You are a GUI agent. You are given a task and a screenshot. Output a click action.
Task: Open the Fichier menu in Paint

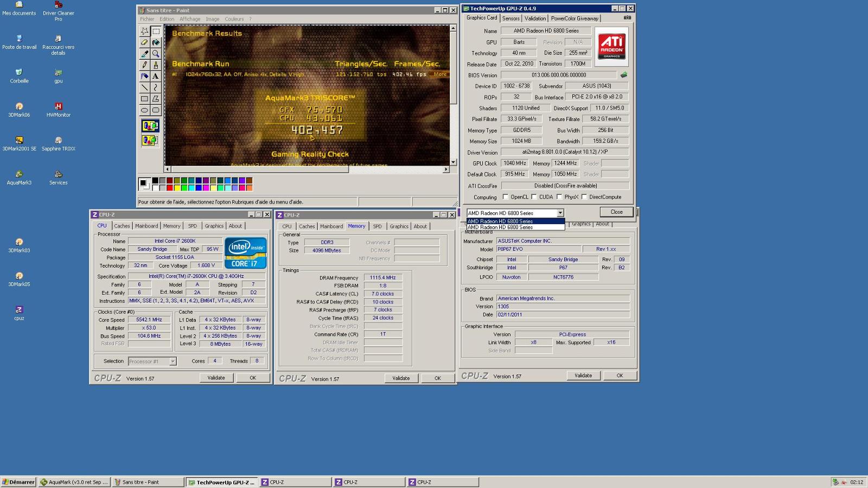pyautogui.click(x=147, y=19)
